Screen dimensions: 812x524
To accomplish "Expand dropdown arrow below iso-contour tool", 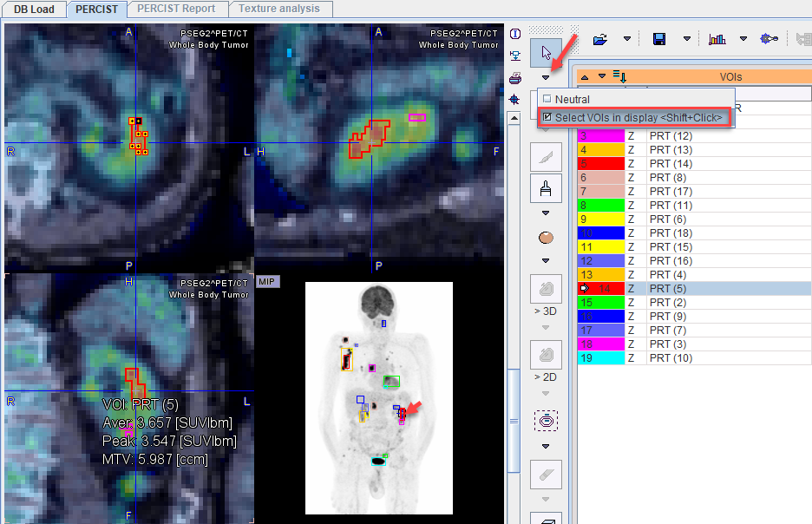I will (546, 446).
